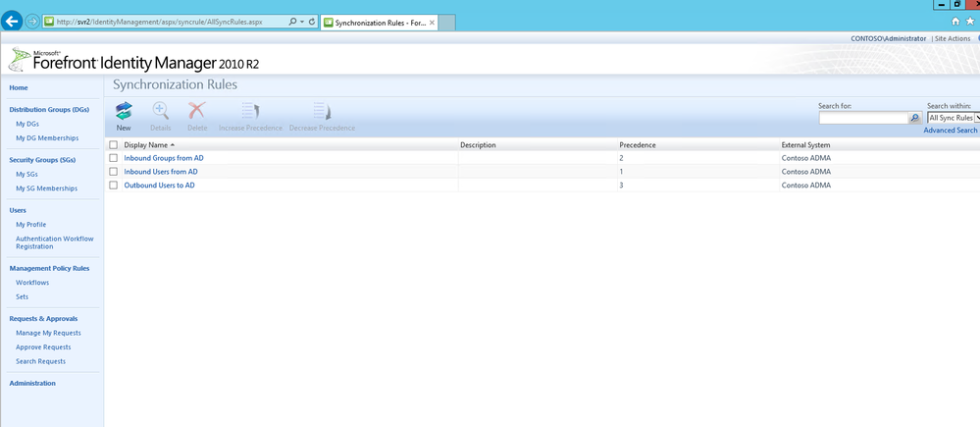Open the Requests & Approvals section
Viewport: 980px width, 427px height.
pos(44,319)
